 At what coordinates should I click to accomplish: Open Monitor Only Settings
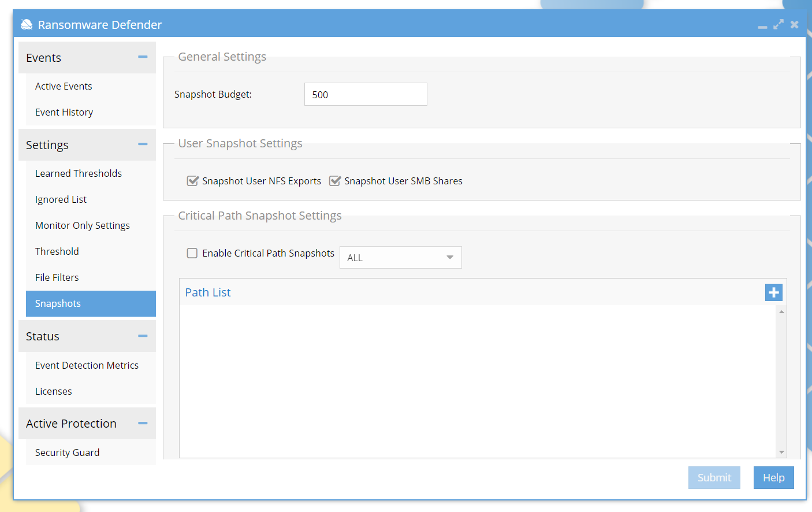(91, 225)
